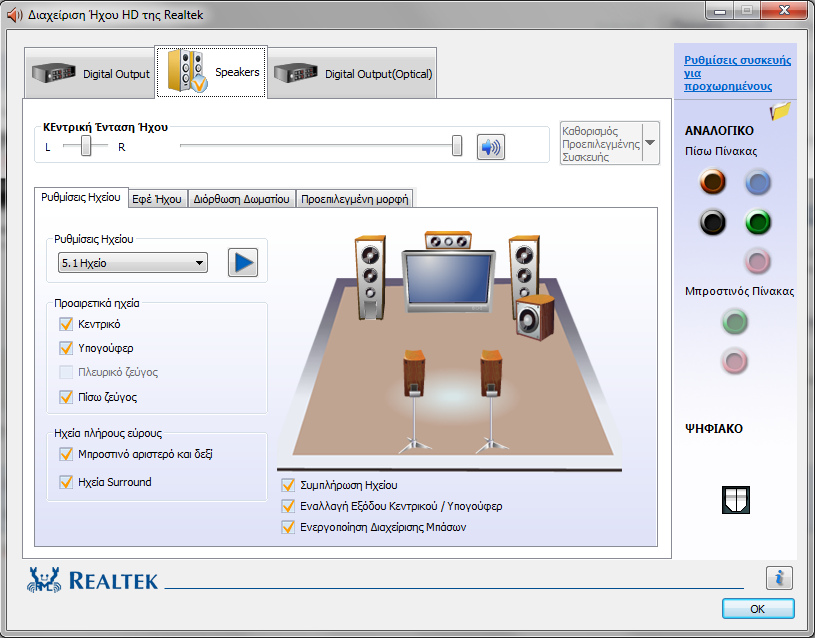Click the main volume slider handle
Image resolution: width=815 pixels, height=638 pixels.
pyautogui.click(x=457, y=146)
